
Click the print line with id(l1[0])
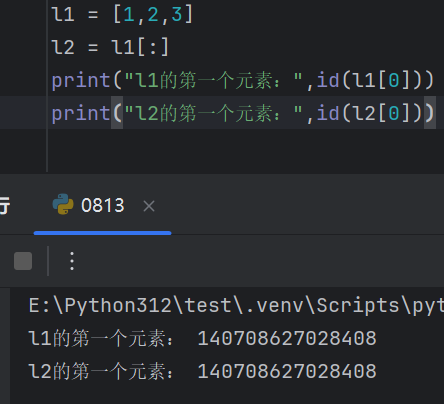pyautogui.click(x=243, y=80)
